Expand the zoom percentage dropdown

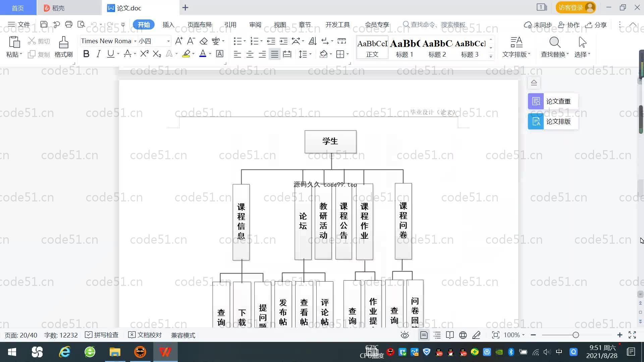(x=523, y=335)
